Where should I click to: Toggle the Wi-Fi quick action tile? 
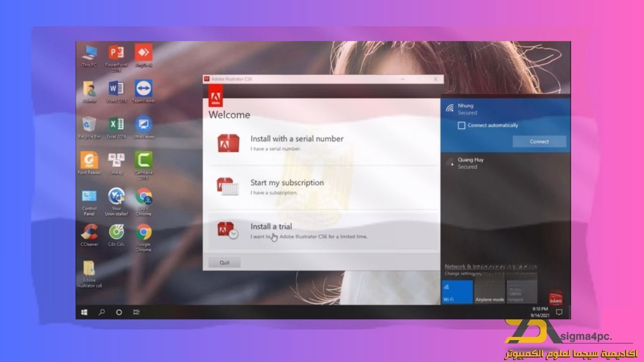(457, 292)
